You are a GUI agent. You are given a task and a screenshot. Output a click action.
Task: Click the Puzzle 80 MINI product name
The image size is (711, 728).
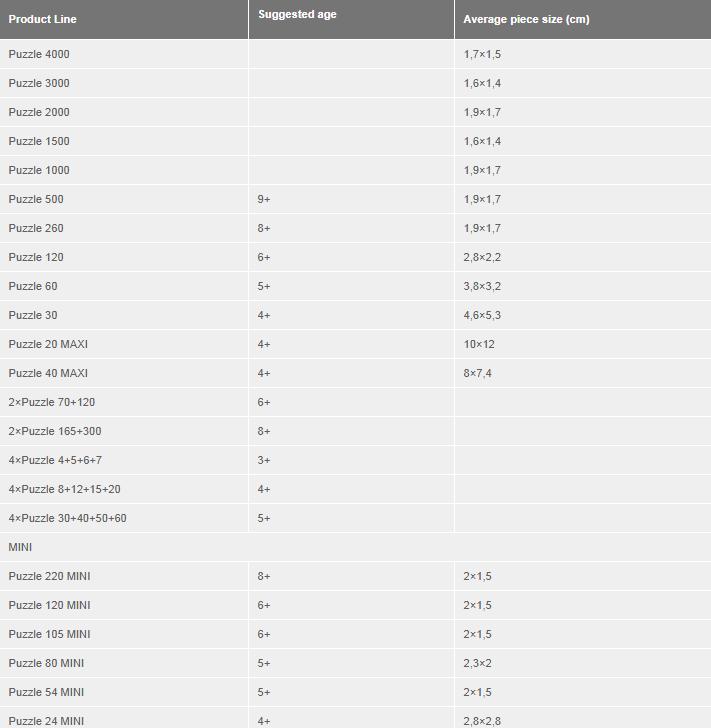click(46, 663)
